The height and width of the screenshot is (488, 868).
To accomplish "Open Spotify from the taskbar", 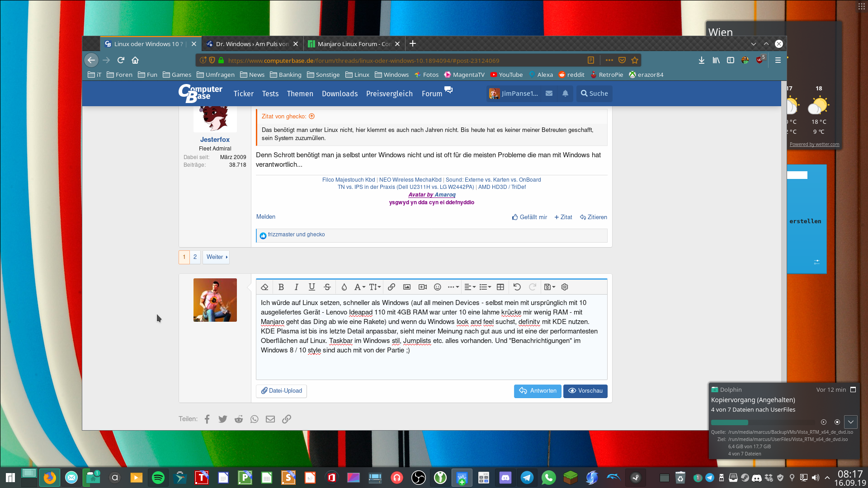I will [158, 478].
